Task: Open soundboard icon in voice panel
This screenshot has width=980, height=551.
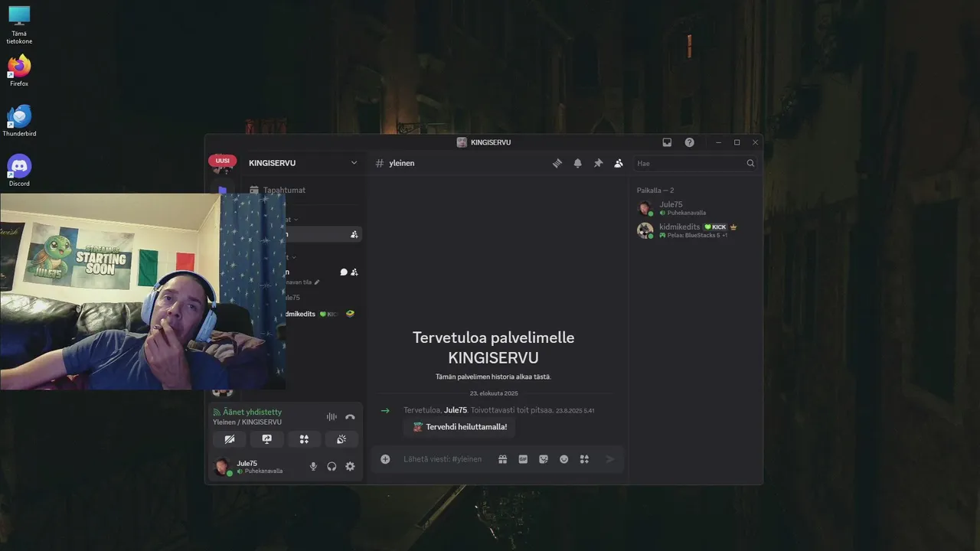Action: tap(341, 439)
